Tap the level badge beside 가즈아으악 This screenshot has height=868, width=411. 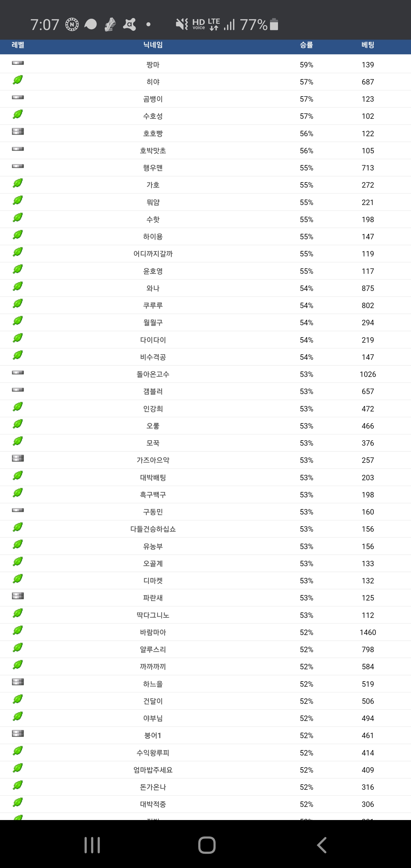(18, 458)
